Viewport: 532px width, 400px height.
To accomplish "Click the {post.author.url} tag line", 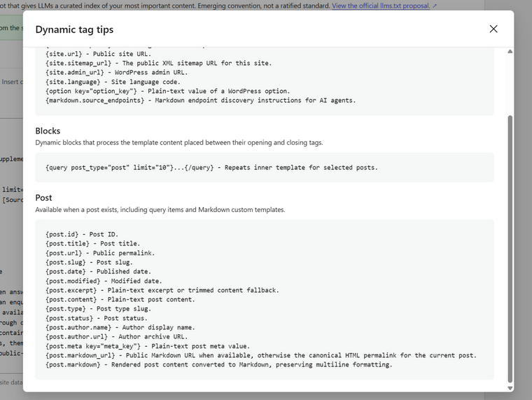I will pos(116,337).
